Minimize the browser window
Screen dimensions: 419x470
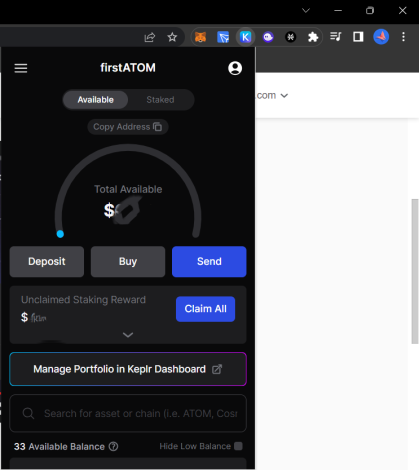pyautogui.click(x=338, y=11)
